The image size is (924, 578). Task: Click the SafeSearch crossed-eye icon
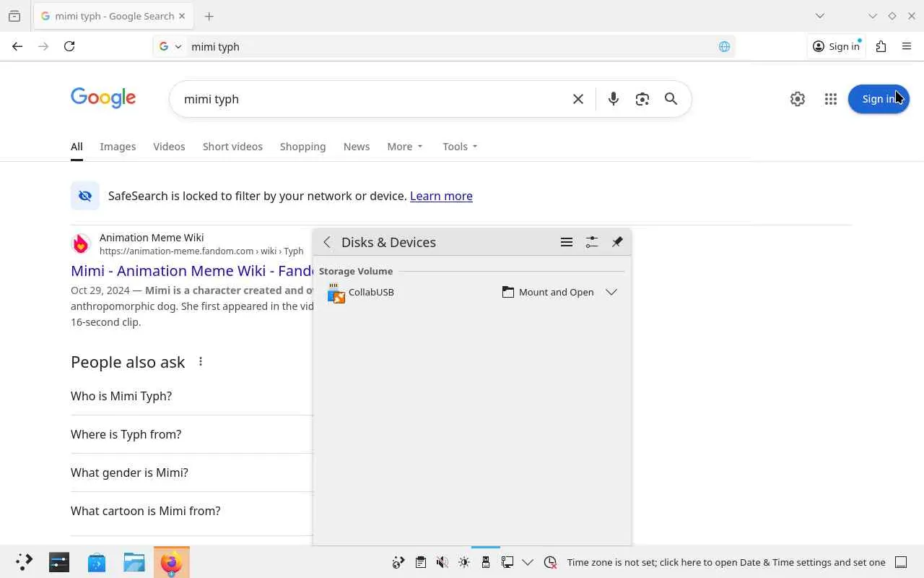point(85,196)
